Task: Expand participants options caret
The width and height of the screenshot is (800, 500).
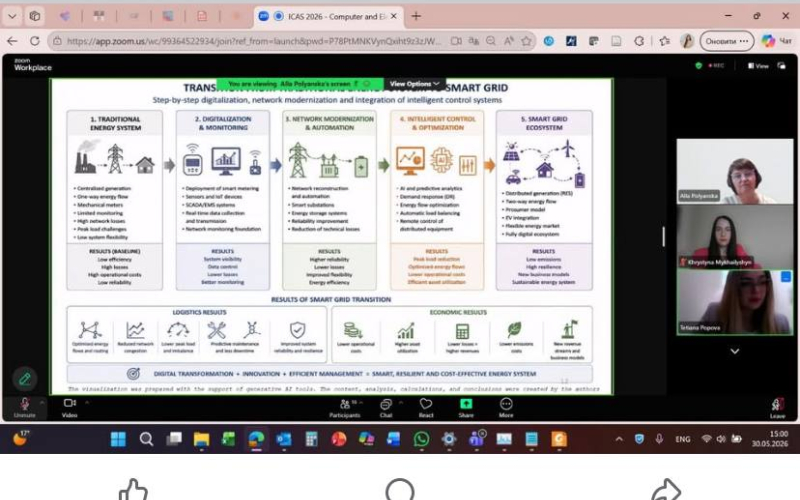Action: tap(361, 403)
